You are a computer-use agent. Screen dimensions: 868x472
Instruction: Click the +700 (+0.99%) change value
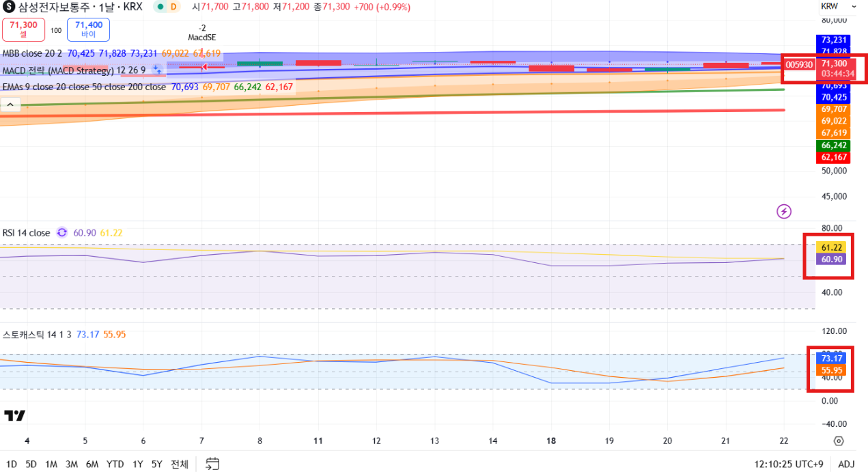tap(382, 6)
